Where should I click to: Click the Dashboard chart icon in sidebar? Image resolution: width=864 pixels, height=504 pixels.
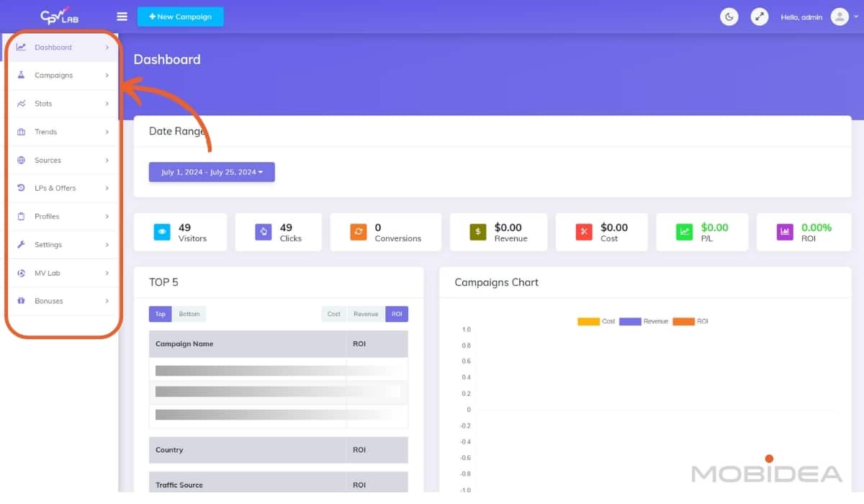click(x=21, y=47)
